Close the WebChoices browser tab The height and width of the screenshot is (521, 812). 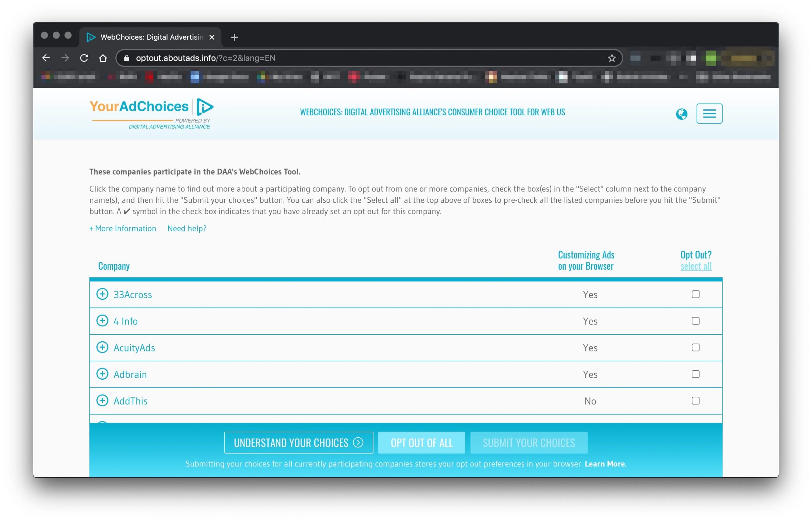coord(212,37)
